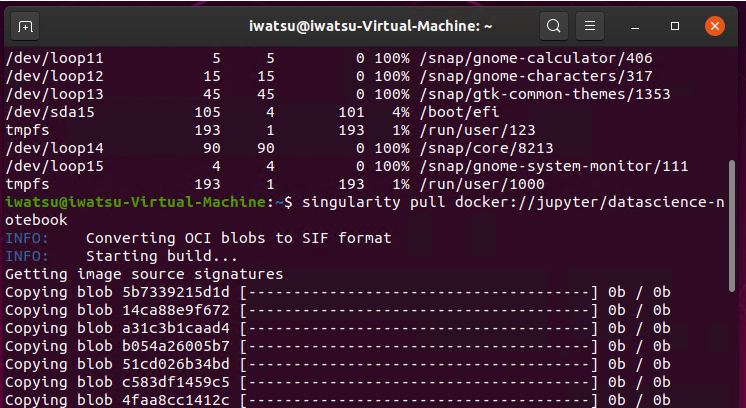This screenshot has height=408, width=746.
Task: Click the 4% usage value for /boot/efi
Action: 401,113
